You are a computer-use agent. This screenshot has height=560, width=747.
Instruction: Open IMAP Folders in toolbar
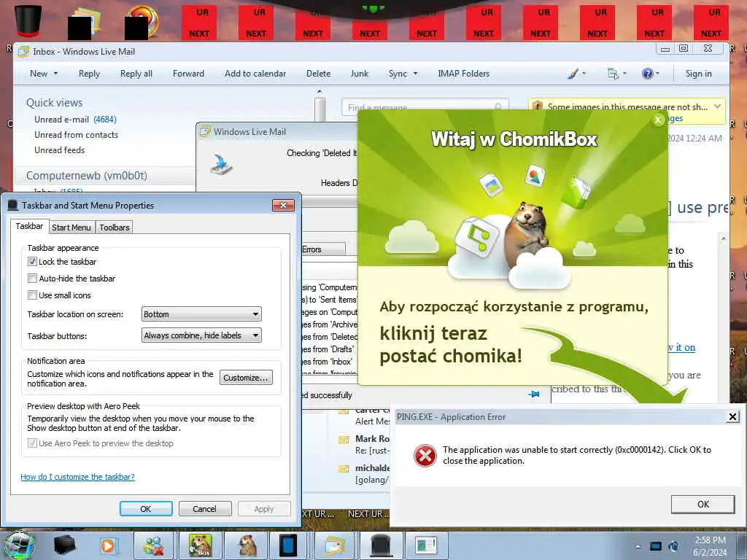coord(463,74)
